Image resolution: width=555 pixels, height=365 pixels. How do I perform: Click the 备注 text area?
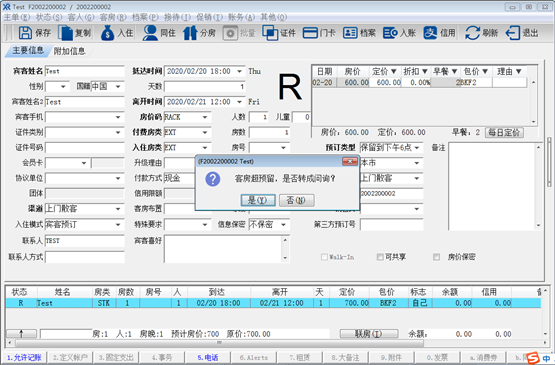tap(492, 186)
